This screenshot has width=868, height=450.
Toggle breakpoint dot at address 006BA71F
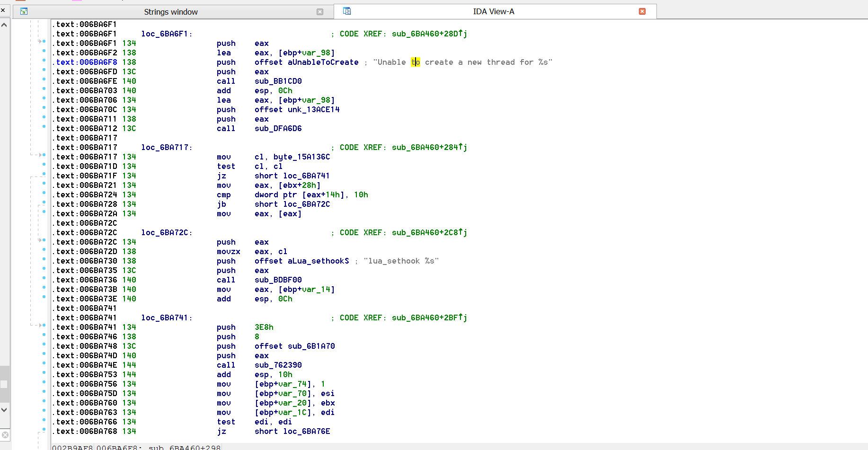tap(44, 174)
